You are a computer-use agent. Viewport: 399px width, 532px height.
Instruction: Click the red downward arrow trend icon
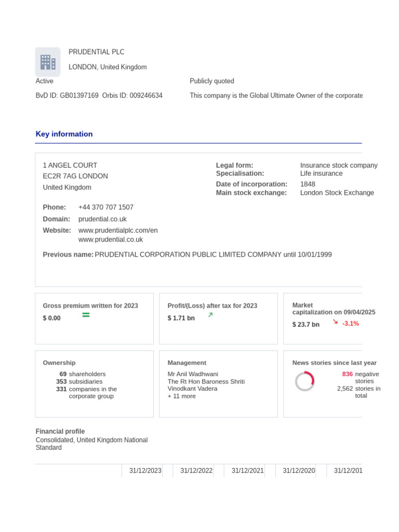point(335,322)
